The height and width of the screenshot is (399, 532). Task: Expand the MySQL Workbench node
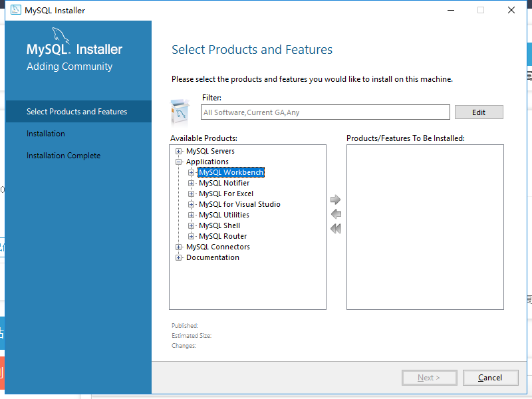[x=191, y=172]
